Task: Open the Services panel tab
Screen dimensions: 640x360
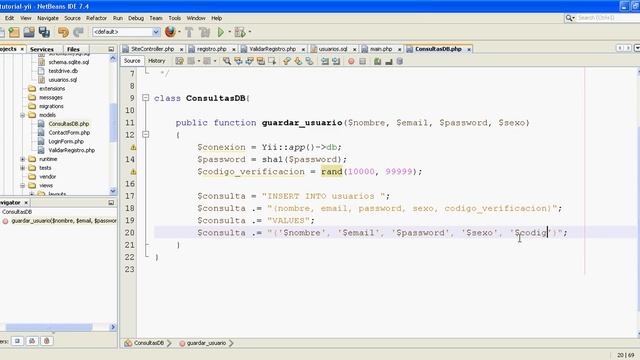Action: click(42, 49)
